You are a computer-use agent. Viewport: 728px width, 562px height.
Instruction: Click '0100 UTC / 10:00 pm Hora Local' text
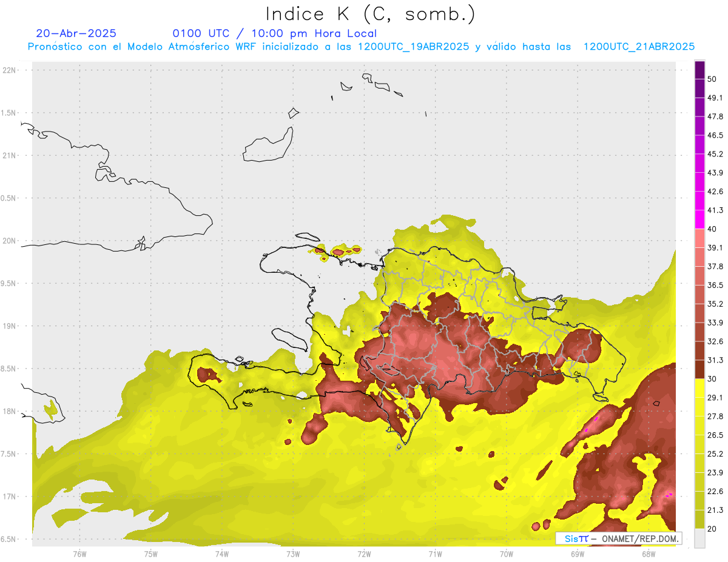coord(275,33)
